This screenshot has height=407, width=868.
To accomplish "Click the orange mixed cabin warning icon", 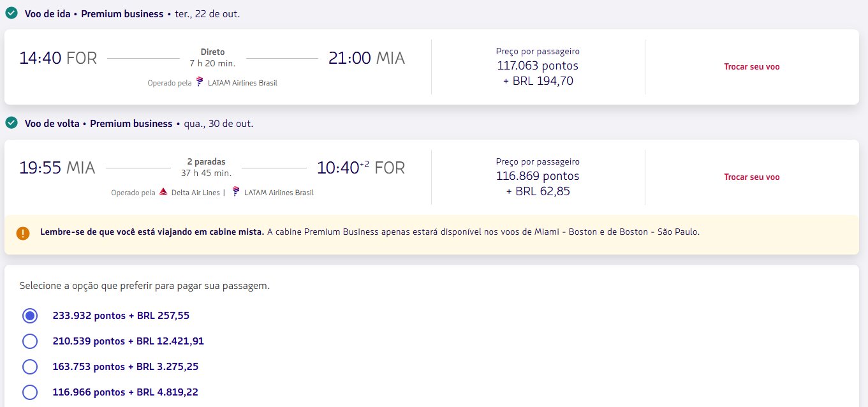I will (23, 232).
